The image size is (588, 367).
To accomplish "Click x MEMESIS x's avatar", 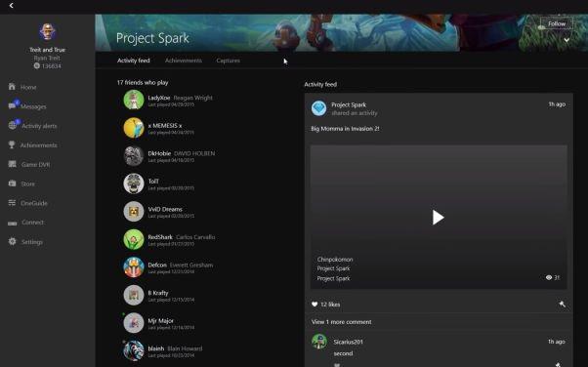I will click(x=134, y=128).
